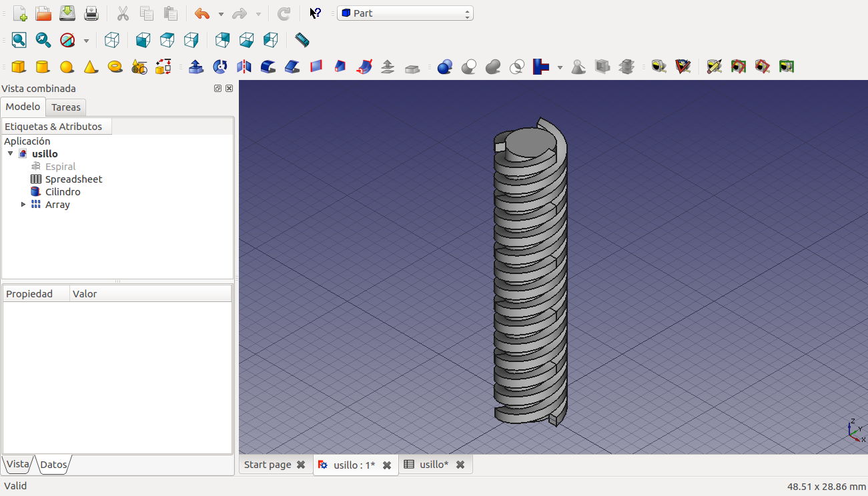Viewport: 868px width, 496px height.
Task: Create a Box primitive
Action: pyautogui.click(x=19, y=67)
